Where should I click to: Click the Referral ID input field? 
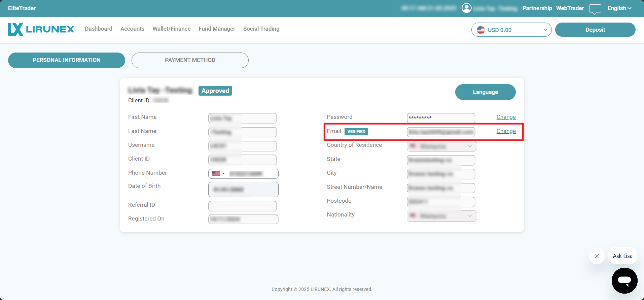point(242,206)
